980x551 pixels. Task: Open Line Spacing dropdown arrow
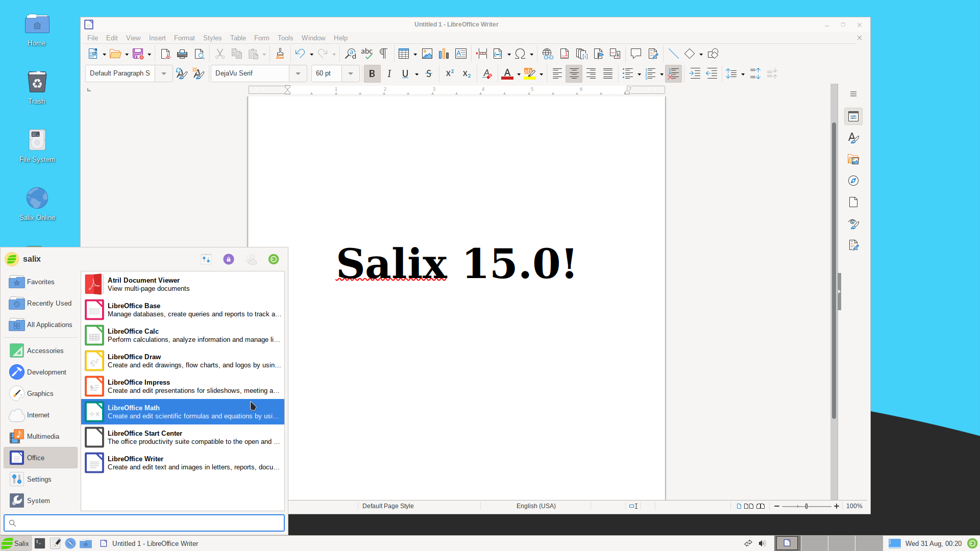743,74
